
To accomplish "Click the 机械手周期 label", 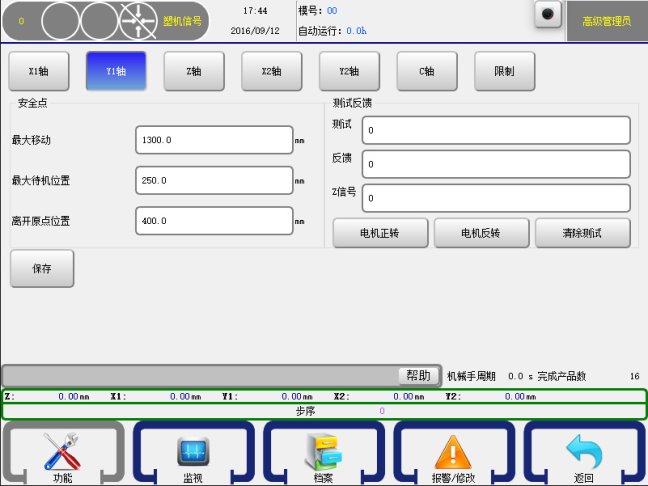I will pyautogui.click(x=471, y=376).
